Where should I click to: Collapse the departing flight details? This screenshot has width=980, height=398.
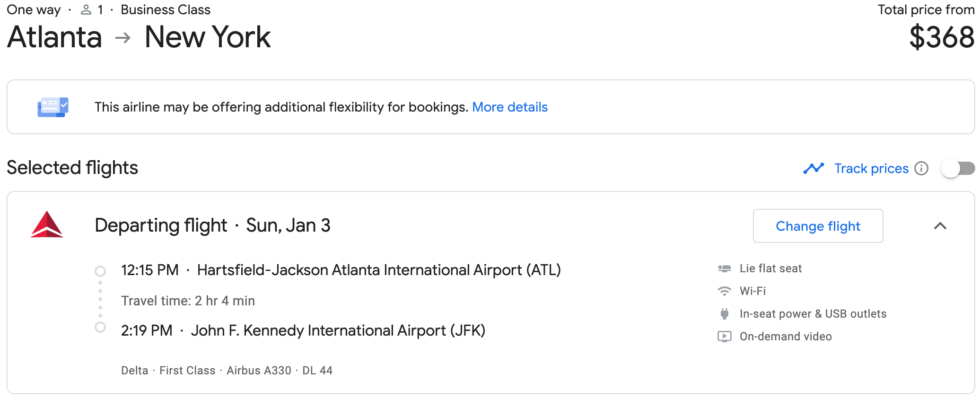[x=940, y=226]
